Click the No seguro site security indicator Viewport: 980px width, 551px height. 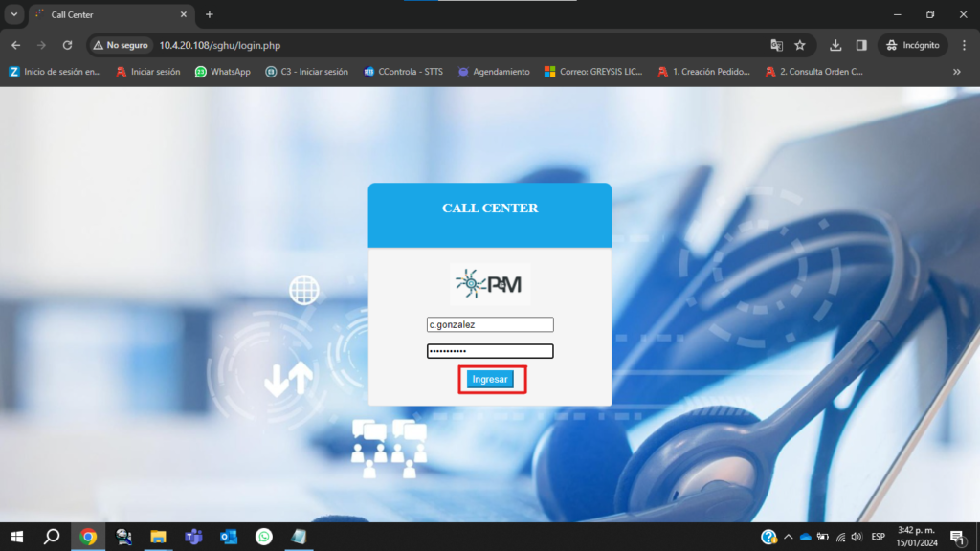[121, 45]
